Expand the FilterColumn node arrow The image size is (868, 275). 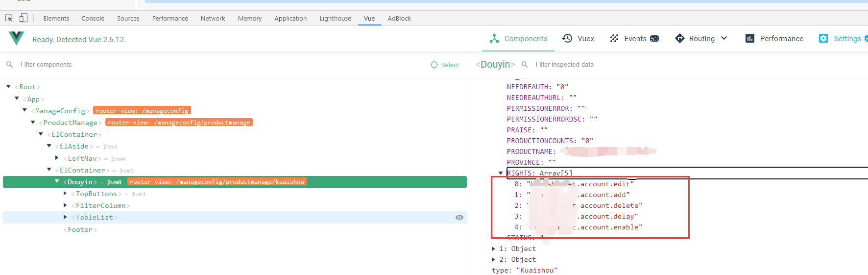(65, 205)
